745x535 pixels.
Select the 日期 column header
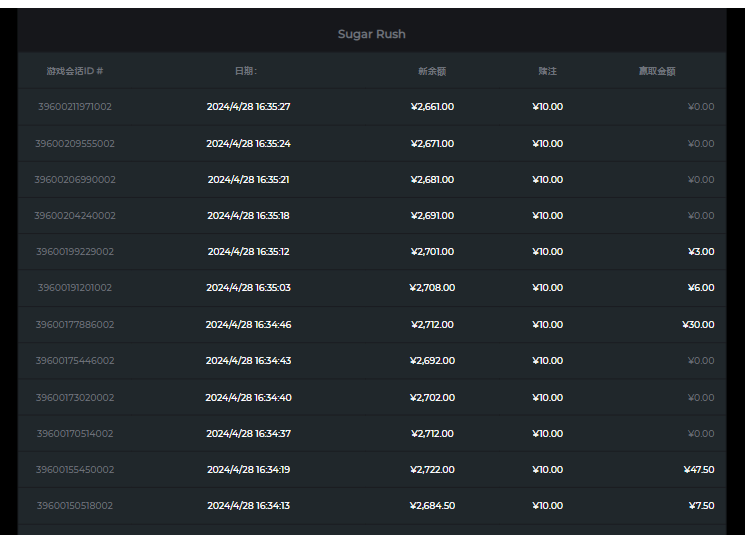click(x=246, y=71)
